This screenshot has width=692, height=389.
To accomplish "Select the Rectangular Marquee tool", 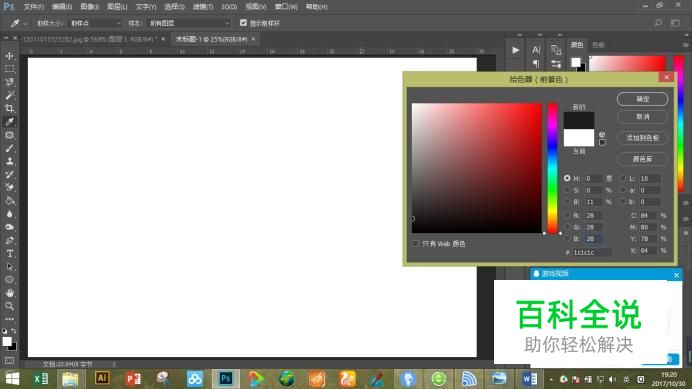I will point(9,69).
